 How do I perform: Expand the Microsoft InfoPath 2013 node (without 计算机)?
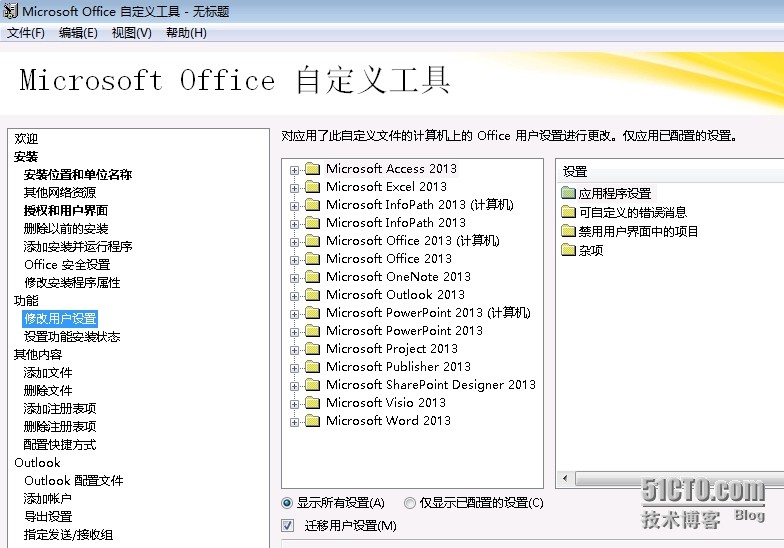coord(294,224)
